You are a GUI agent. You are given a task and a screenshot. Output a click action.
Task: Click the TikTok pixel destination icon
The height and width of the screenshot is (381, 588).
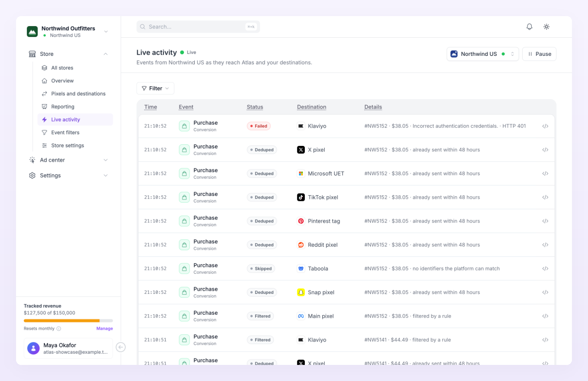click(301, 197)
